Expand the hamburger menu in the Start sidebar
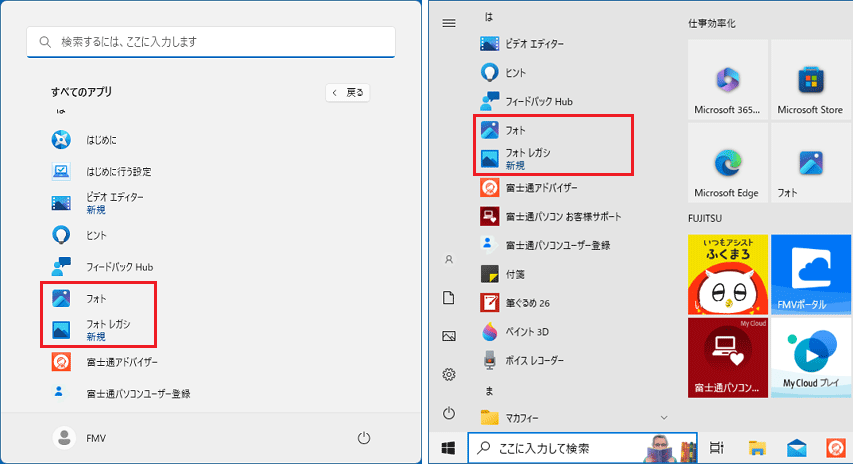This screenshot has width=853, height=464. coord(449,23)
